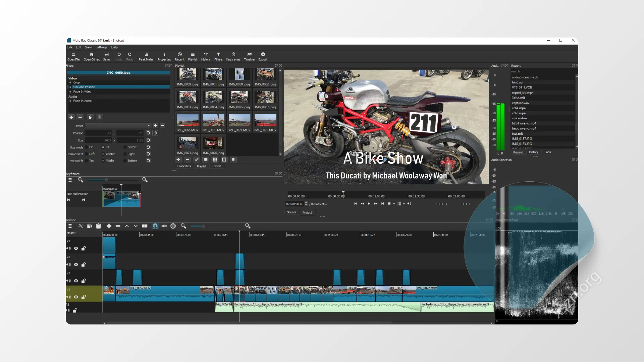Hide the V3 track with eye icon

click(x=76, y=264)
